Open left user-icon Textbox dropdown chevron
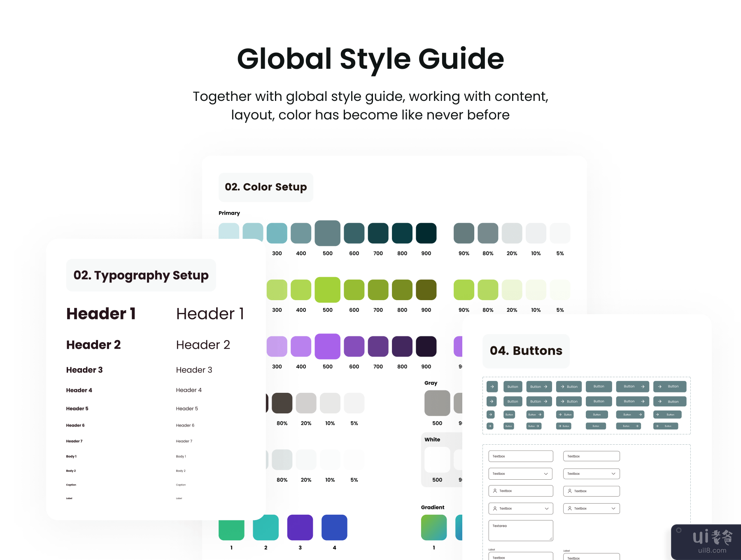The width and height of the screenshot is (741, 560). (546, 509)
